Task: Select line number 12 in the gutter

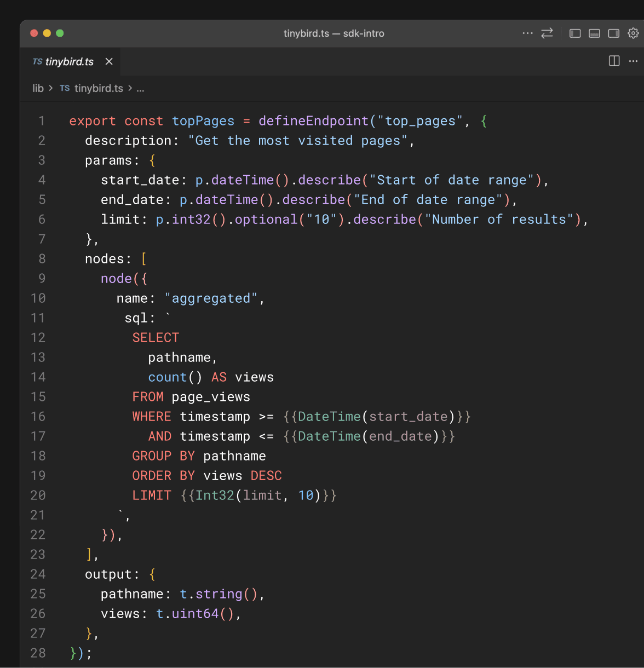Action: tap(38, 337)
